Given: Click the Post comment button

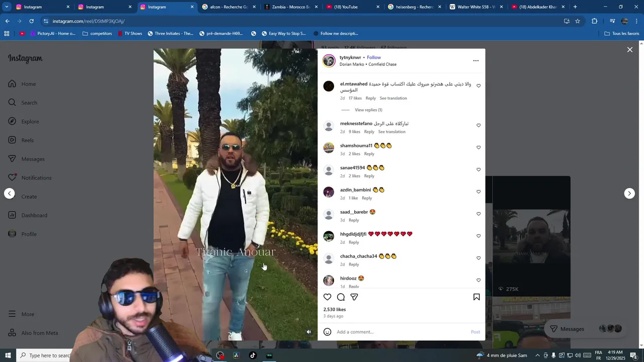Looking at the screenshot, I should [x=475, y=332].
